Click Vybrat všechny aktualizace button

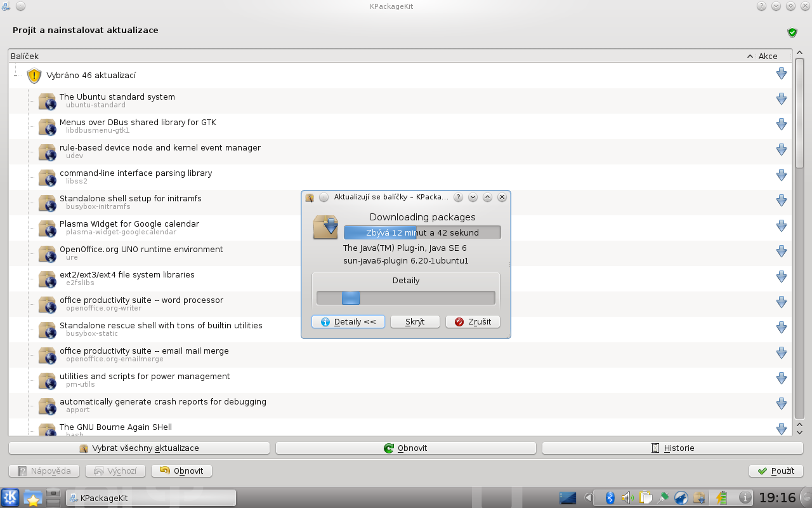139,448
